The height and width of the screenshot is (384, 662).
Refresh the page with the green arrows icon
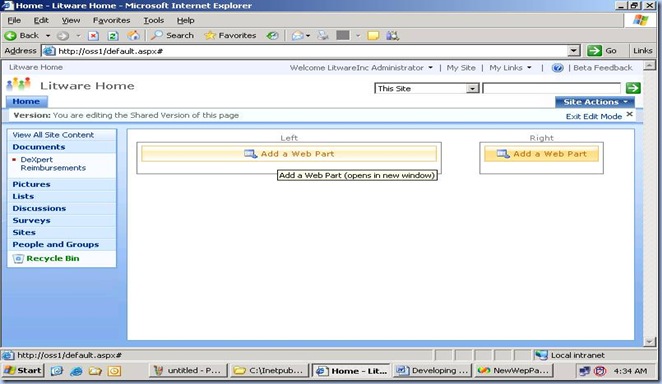(x=113, y=36)
